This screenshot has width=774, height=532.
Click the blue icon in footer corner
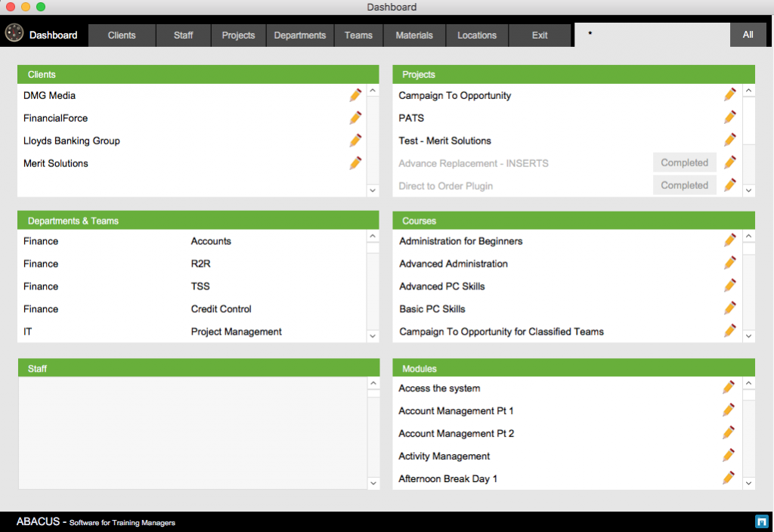click(x=761, y=521)
